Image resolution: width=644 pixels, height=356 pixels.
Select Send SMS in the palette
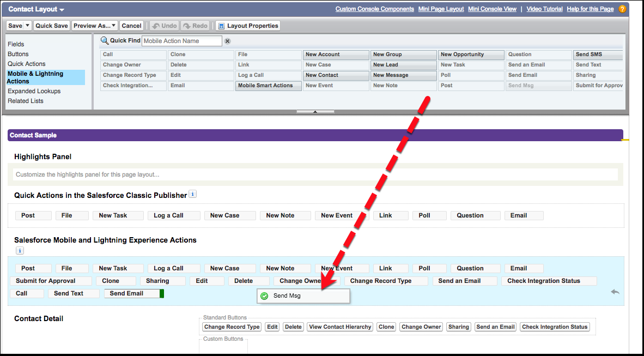598,55
